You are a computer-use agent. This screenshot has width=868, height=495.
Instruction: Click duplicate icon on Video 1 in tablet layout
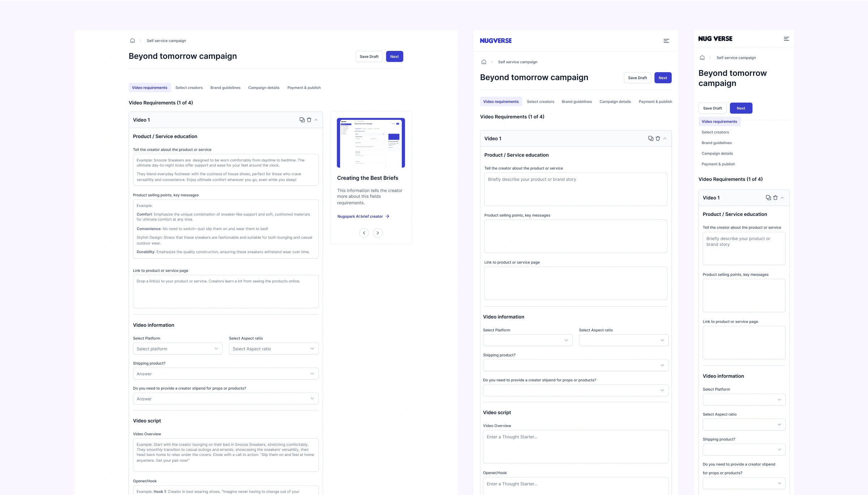[x=650, y=139]
